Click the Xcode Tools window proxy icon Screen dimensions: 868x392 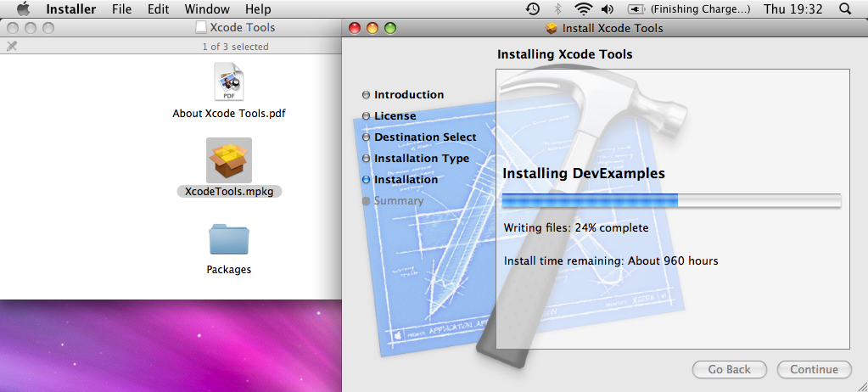pyautogui.click(x=201, y=28)
